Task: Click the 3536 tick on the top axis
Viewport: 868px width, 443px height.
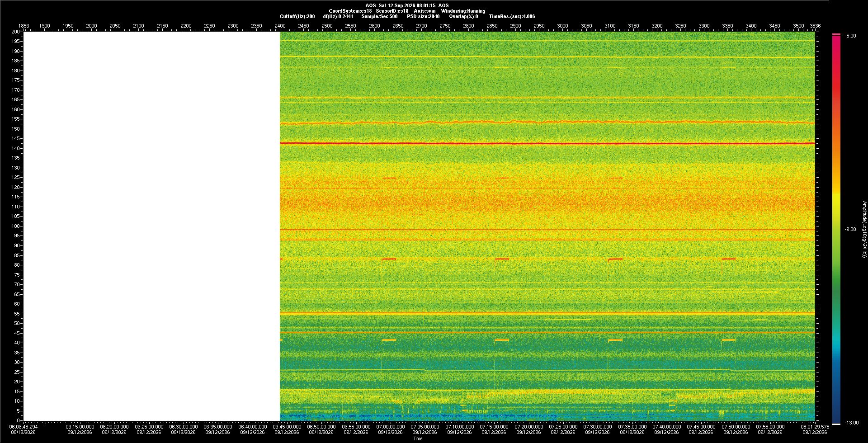Action: coord(815,26)
